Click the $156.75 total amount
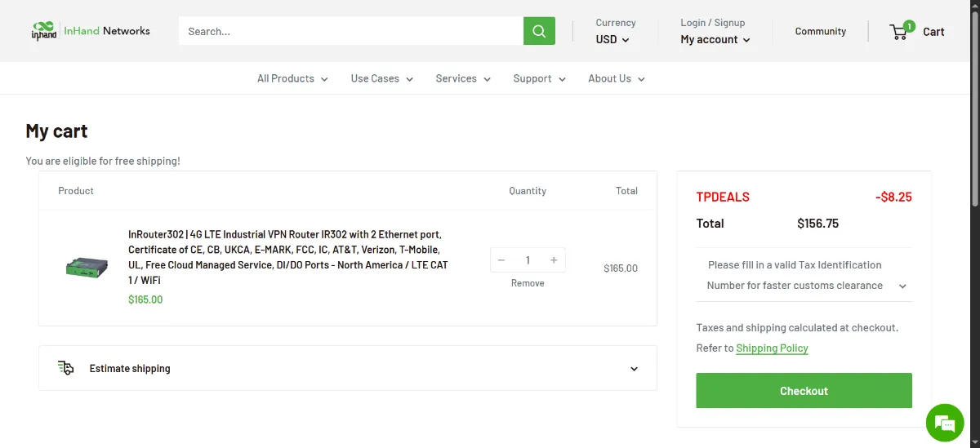The image size is (980, 448). (817, 224)
